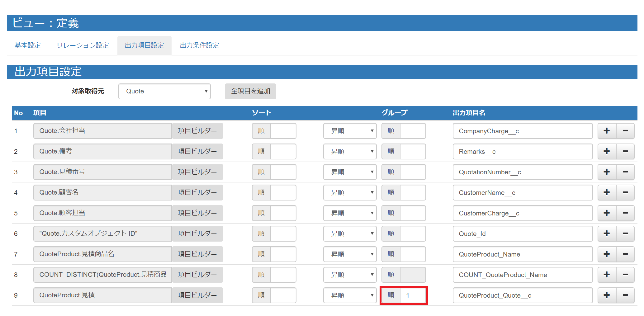
Task: Click the − icon on the CustomerName__c row
Action: [626, 192]
